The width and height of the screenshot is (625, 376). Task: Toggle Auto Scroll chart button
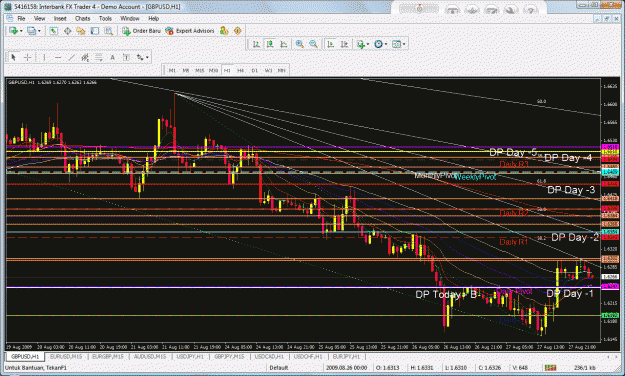pos(330,44)
